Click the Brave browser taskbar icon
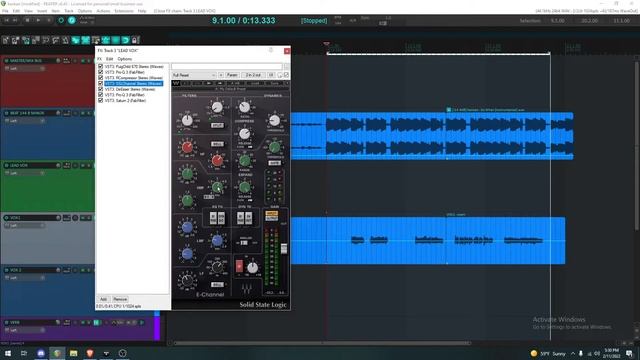 90,353
